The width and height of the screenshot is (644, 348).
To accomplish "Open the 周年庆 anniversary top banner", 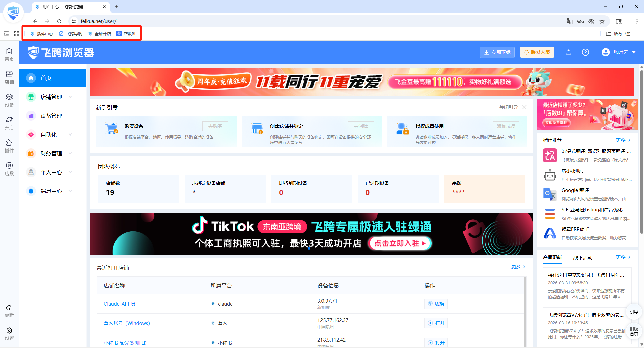I will 362,82.
